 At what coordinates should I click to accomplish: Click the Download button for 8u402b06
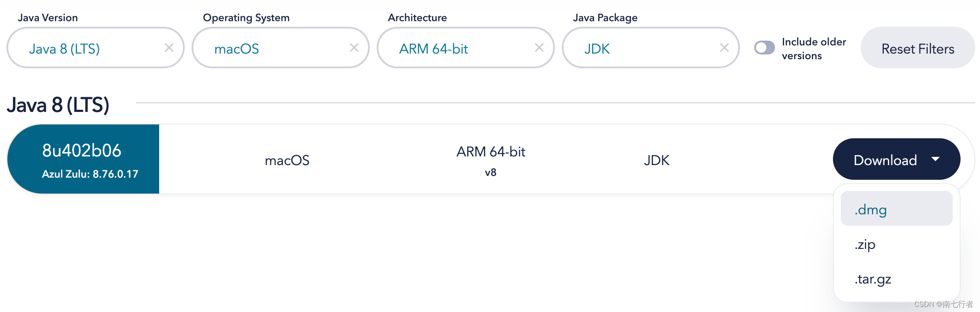pyautogui.click(x=897, y=159)
